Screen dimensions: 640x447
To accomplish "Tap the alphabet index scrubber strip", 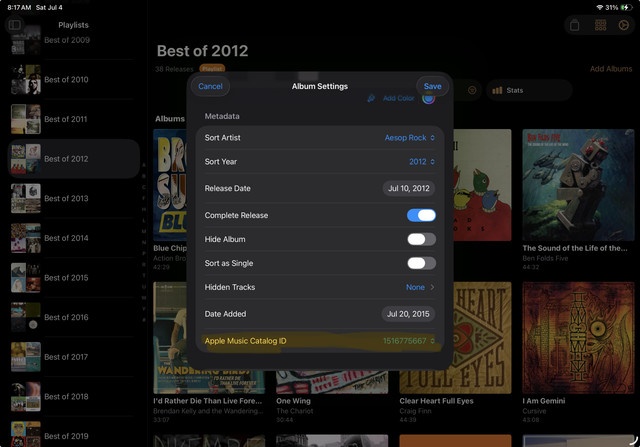I will pyautogui.click(x=144, y=242).
